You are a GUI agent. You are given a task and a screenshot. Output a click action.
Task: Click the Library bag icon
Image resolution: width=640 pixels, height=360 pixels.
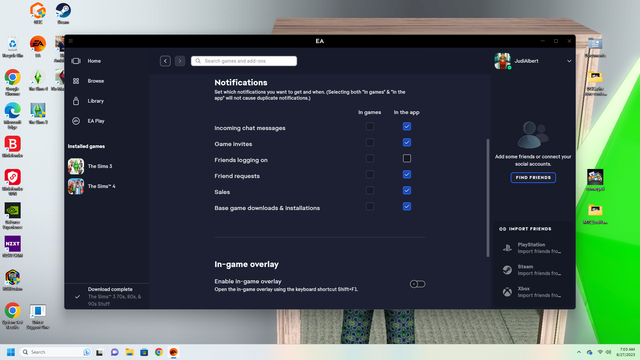point(76,101)
